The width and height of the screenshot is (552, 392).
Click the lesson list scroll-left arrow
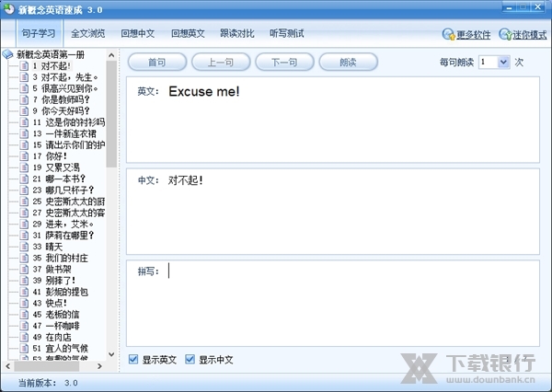(7, 366)
